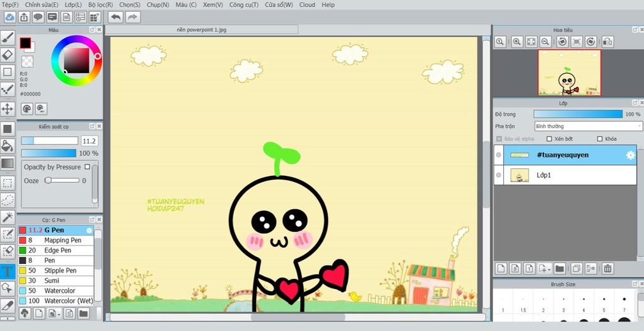The width and height of the screenshot is (644, 331).
Task: Select the Mapping Pen brush
Action: click(x=56, y=241)
